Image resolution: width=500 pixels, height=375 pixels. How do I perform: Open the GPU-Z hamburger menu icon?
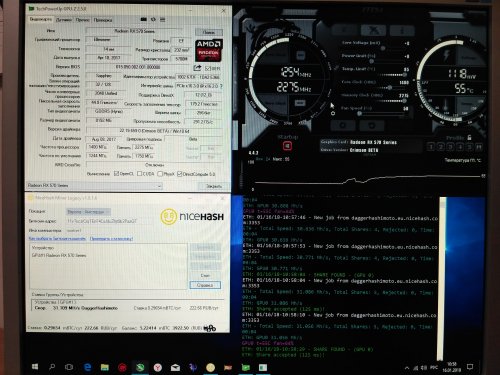(163, 20)
